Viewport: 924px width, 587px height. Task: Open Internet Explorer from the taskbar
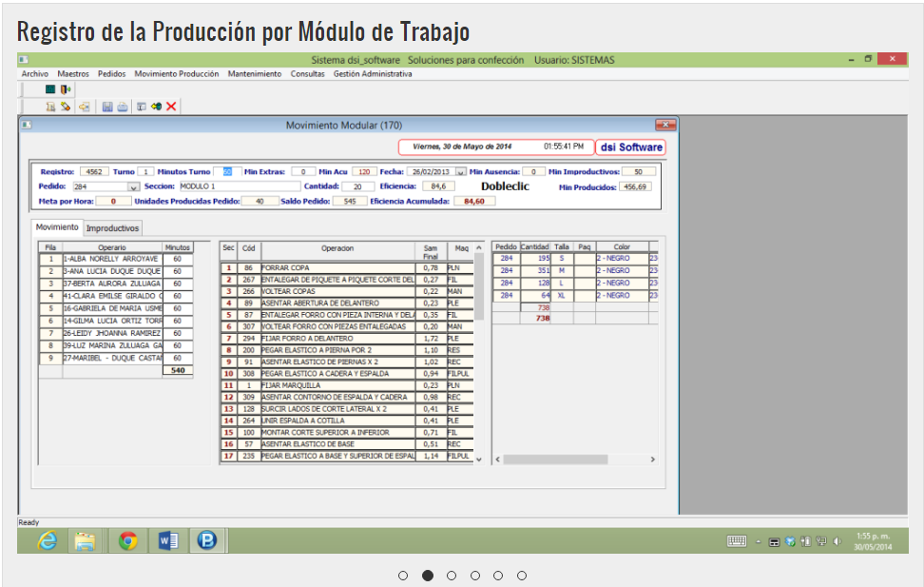[x=48, y=540]
